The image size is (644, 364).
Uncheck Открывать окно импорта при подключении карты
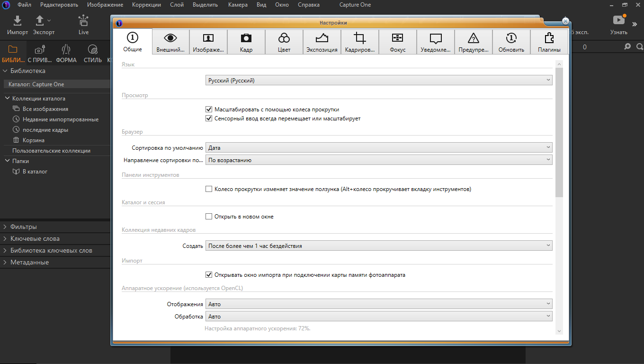click(209, 274)
